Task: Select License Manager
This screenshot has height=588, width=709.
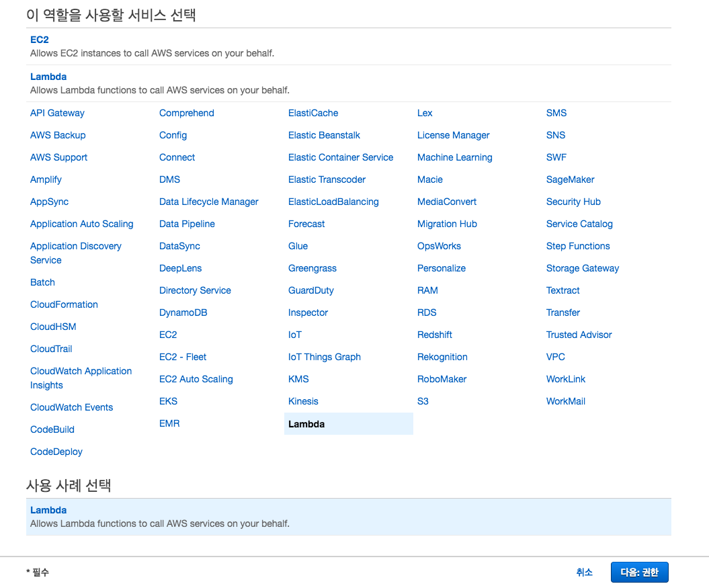Action: coord(454,135)
